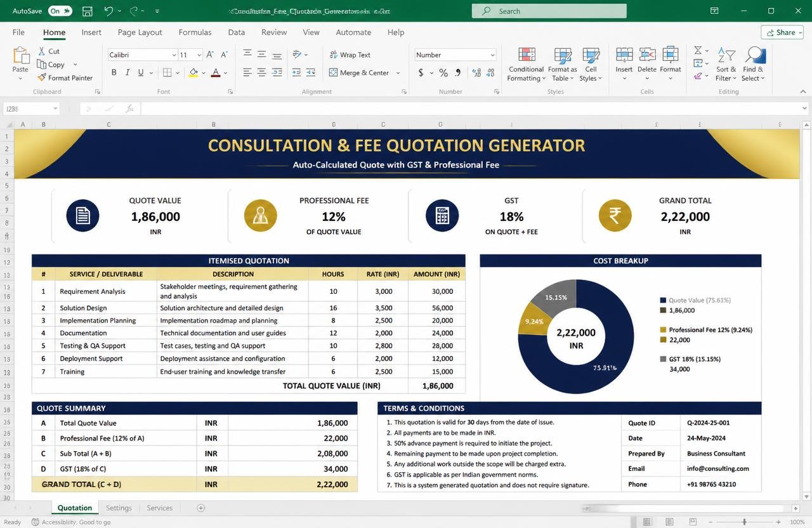Click the Clear eraser icon in Editing
The image size is (812, 528).
click(697, 76)
